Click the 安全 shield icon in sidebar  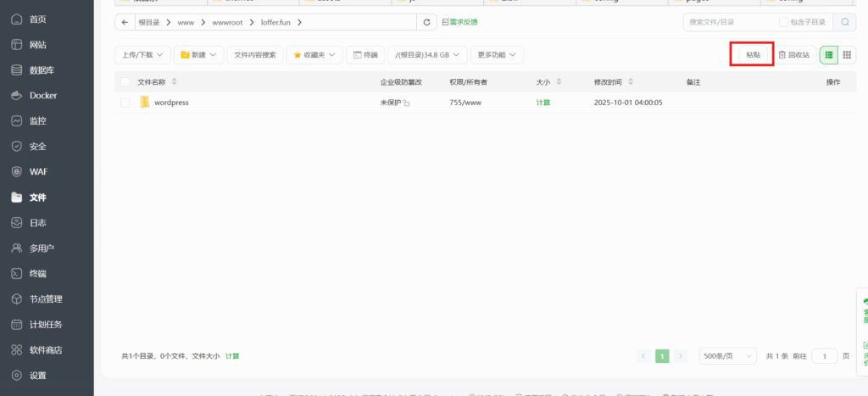click(x=17, y=146)
